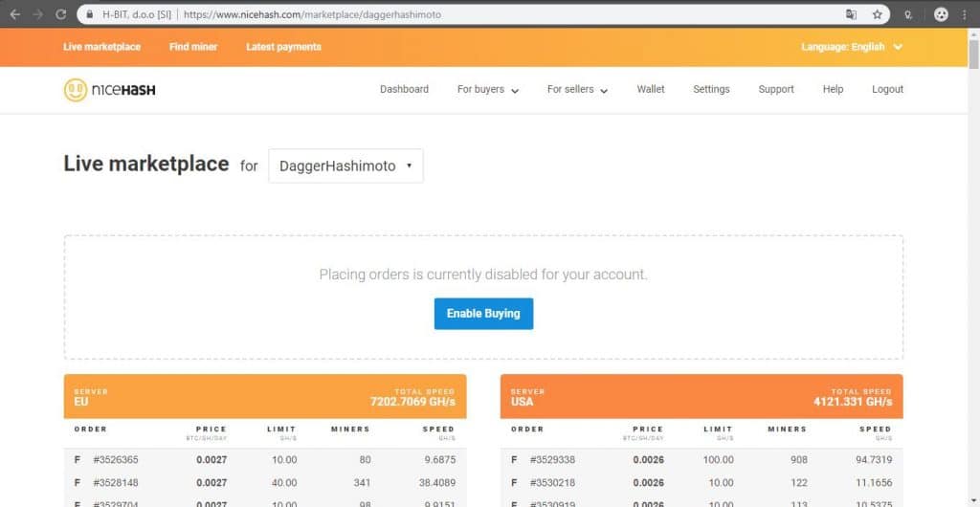The height and width of the screenshot is (507, 980).
Task: Click the USA table LIMIT column header
Action: (x=718, y=430)
